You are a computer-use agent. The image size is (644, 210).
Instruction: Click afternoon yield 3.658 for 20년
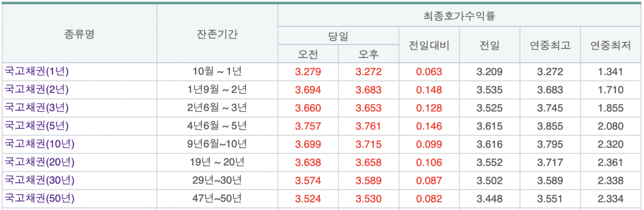368,162
